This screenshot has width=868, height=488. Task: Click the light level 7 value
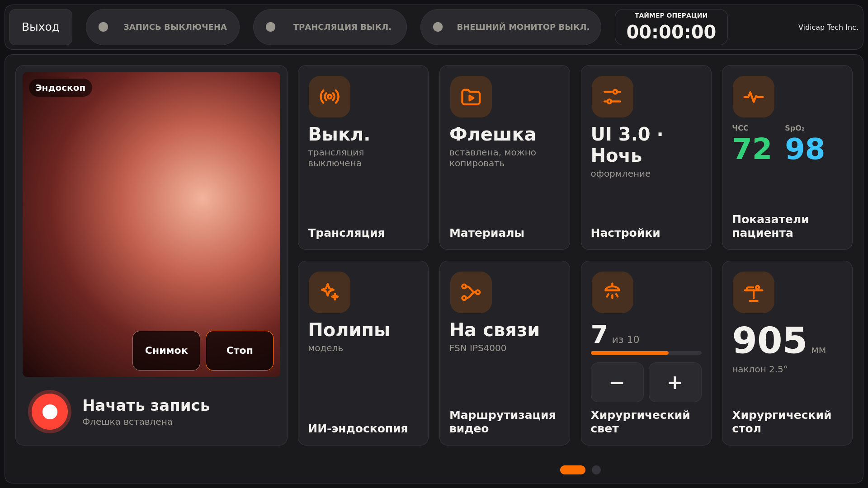coord(599,335)
